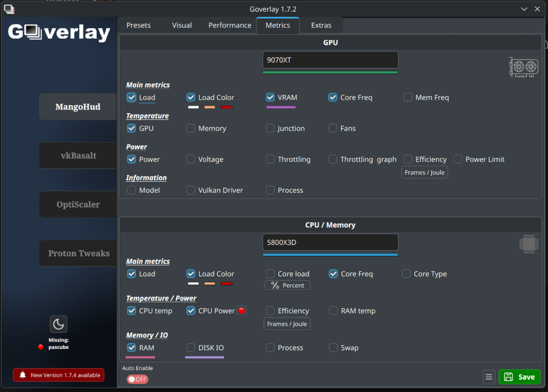
Task: Check the Core Type checkbox
Action: (406, 273)
